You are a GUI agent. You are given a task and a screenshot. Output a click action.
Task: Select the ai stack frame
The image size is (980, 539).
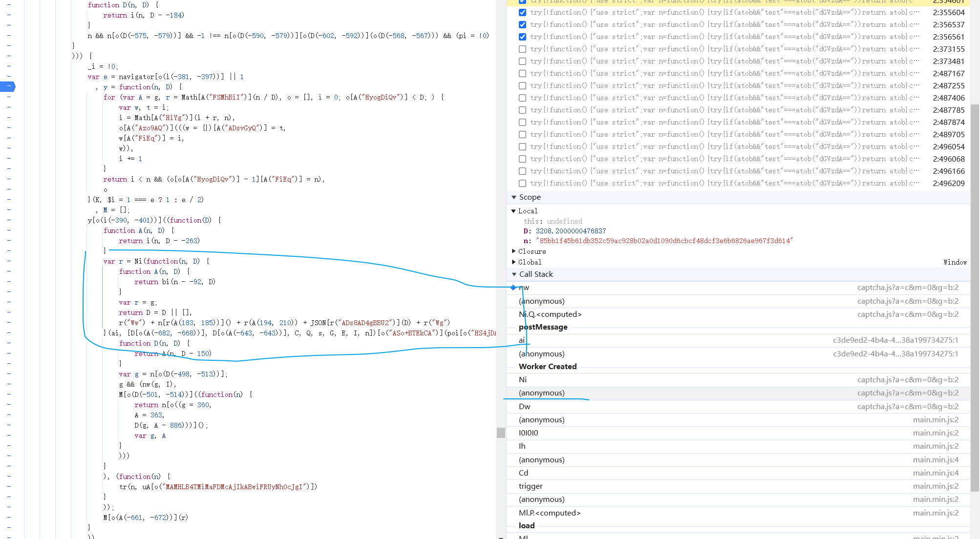[x=738, y=340]
